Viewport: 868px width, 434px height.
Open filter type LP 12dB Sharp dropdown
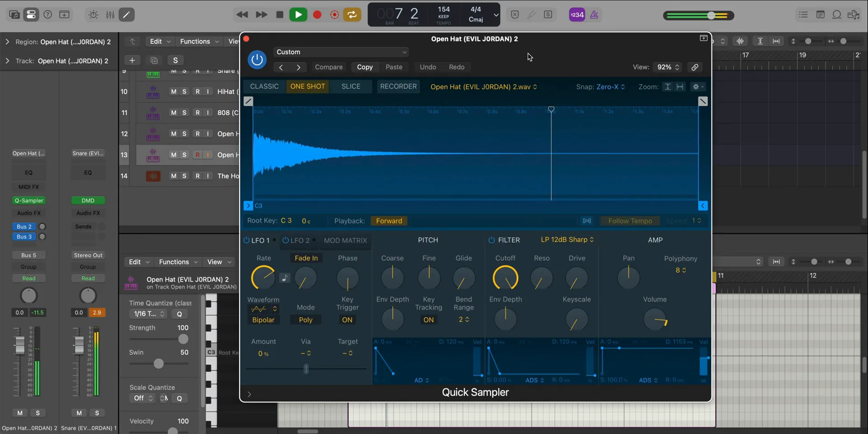coord(567,240)
